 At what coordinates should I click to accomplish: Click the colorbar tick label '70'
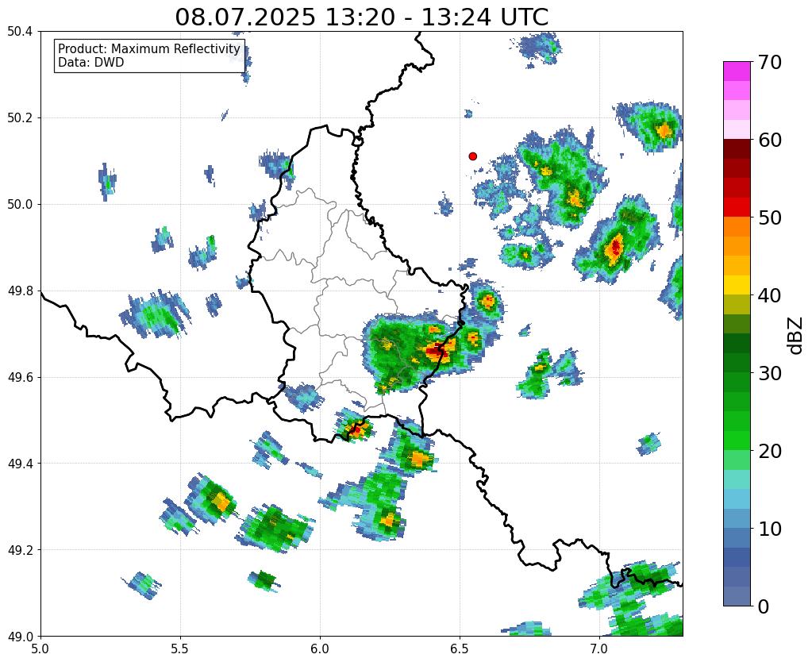(768, 62)
